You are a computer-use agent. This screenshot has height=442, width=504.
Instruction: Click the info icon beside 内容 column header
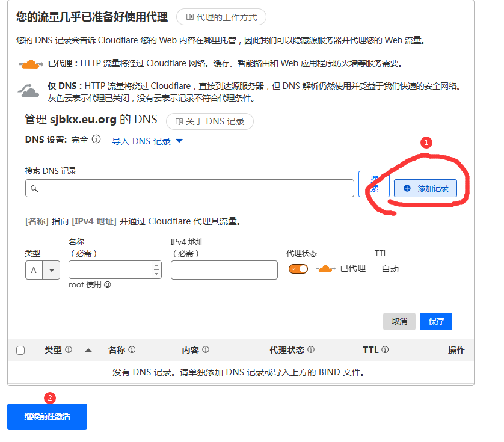[x=206, y=349]
